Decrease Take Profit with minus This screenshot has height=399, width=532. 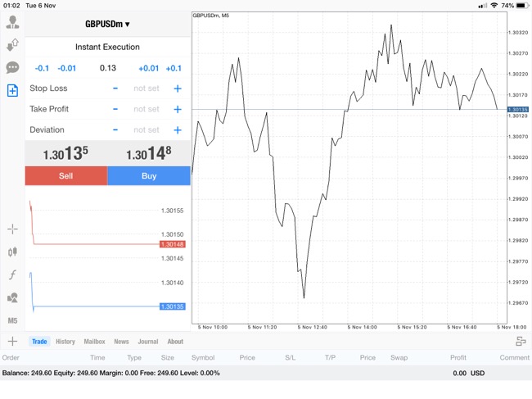point(115,109)
